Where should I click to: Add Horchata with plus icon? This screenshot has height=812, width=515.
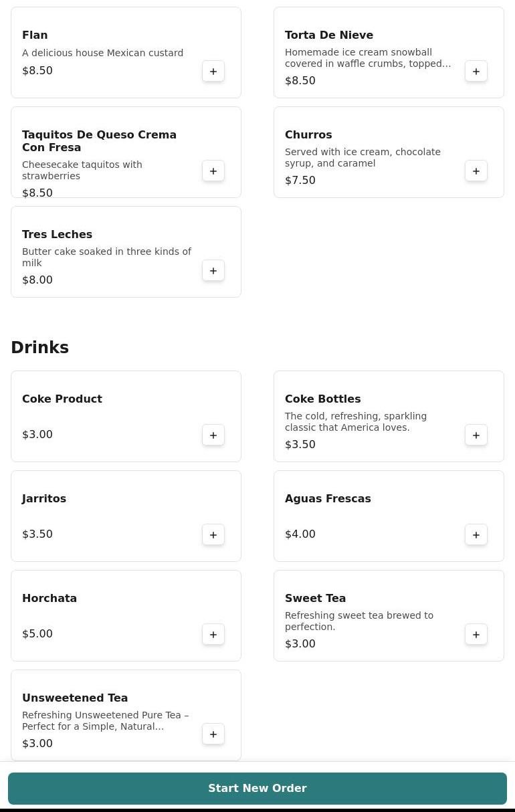pyautogui.click(x=213, y=635)
